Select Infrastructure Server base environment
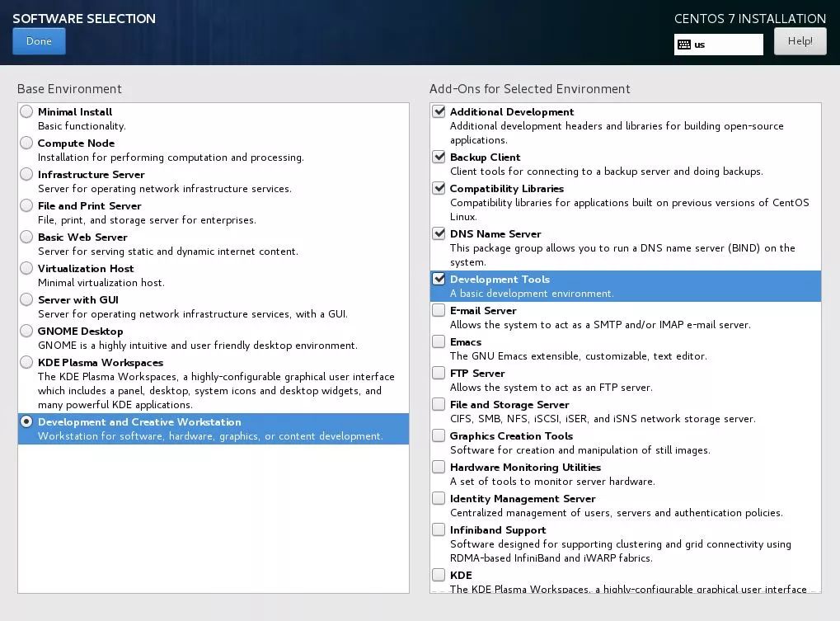The width and height of the screenshot is (840, 621). click(x=27, y=175)
